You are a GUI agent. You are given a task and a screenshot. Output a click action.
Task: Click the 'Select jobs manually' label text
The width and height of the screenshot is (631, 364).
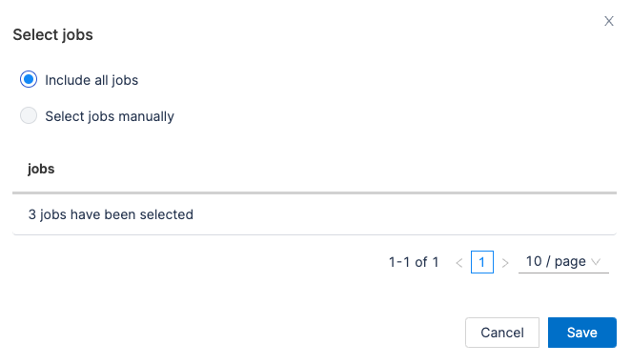(110, 116)
